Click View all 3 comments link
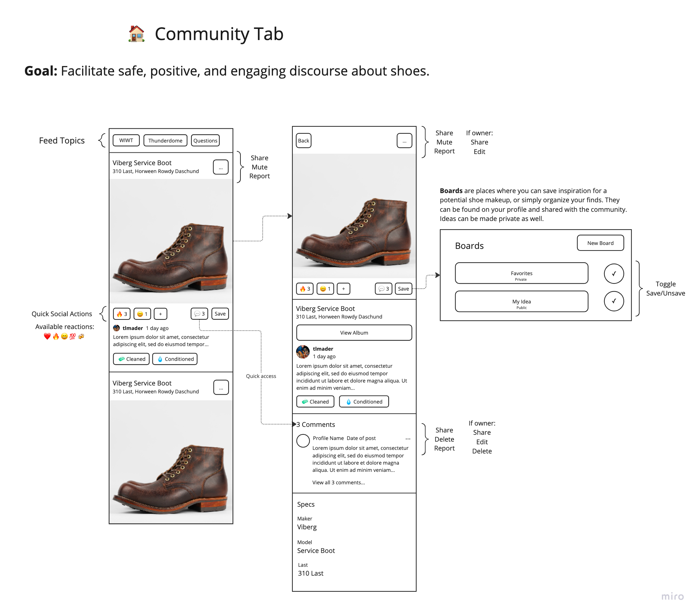700x616 pixels. point(338,482)
